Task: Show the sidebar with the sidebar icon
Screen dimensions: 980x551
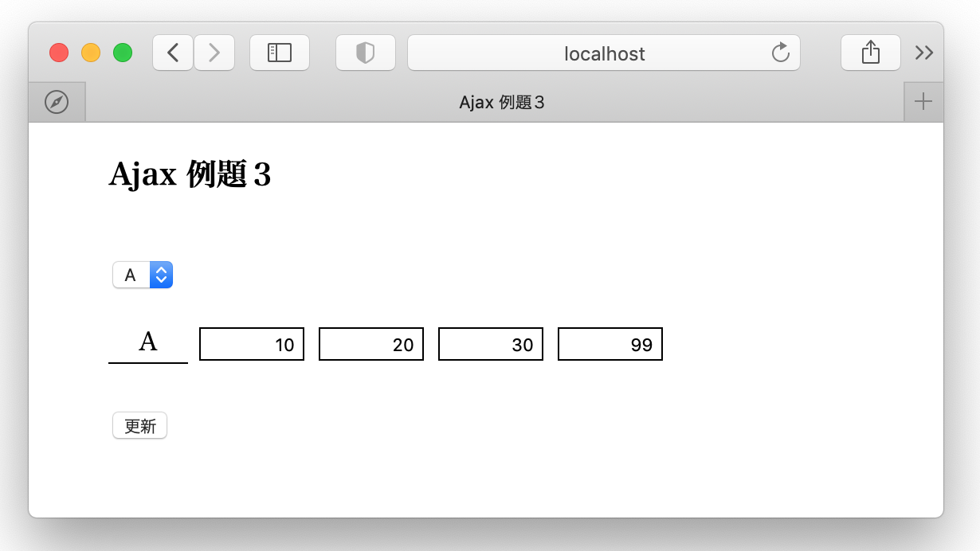Action: tap(279, 53)
